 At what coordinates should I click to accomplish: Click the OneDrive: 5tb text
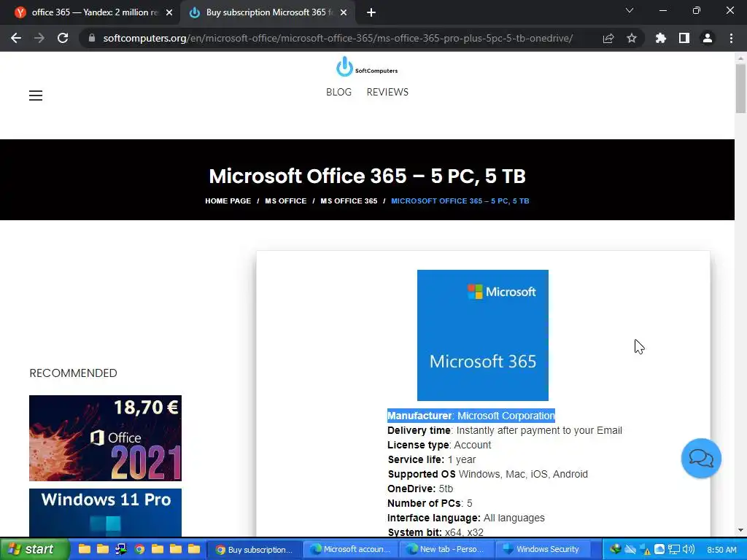coord(419,489)
